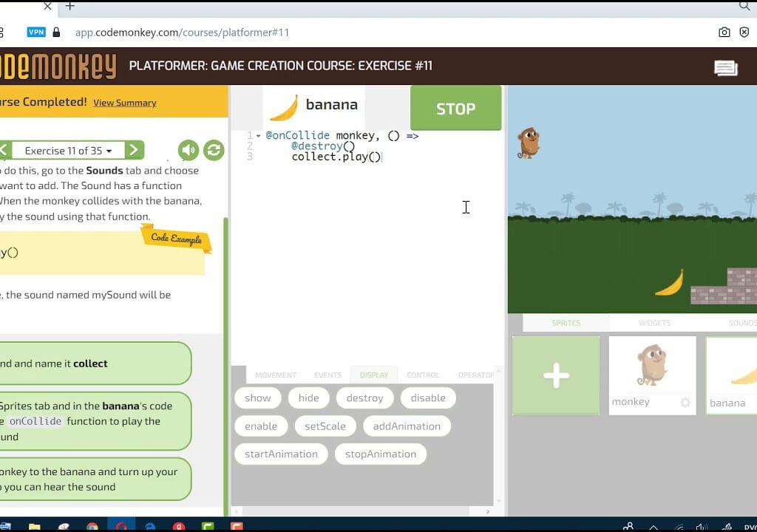Click the VPN badge in address bar
The width and height of the screenshot is (757, 532).
tap(36, 33)
